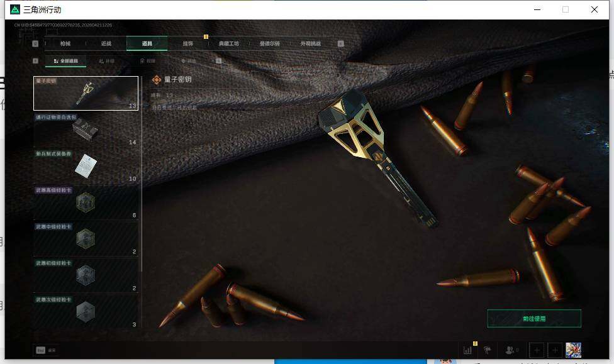The image size is (614, 364).
Task: Minimize the 三角洲行动 window
Action: pyautogui.click(x=537, y=9)
